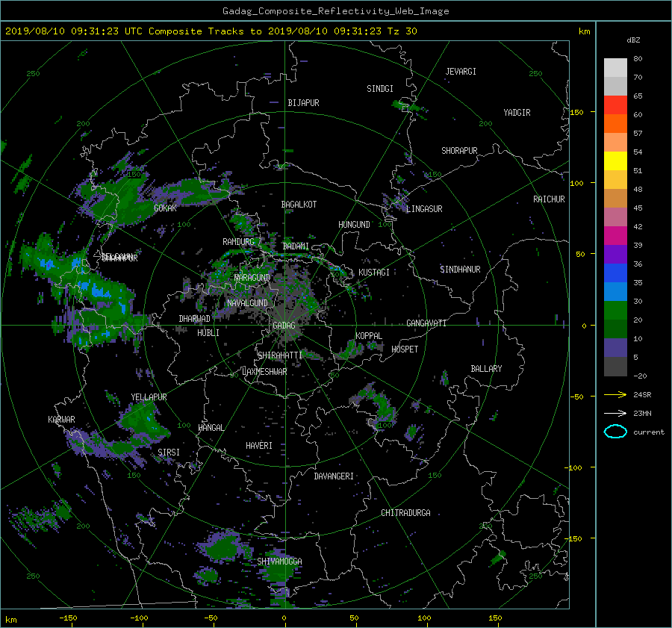Select the dark gray -20 dBZ swatch
The width and height of the screenshot is (672, 628).
click(615, 366)
